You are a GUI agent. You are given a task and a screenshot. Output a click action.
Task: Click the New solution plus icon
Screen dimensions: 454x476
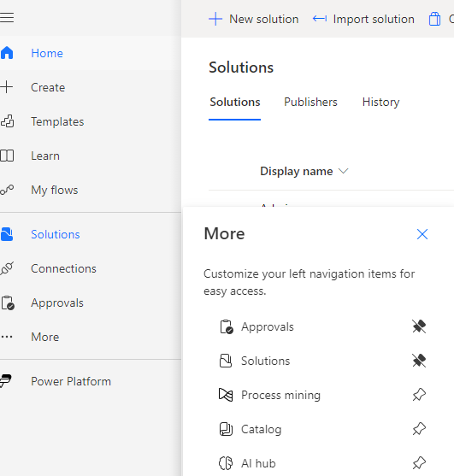(x=215, y=19)
